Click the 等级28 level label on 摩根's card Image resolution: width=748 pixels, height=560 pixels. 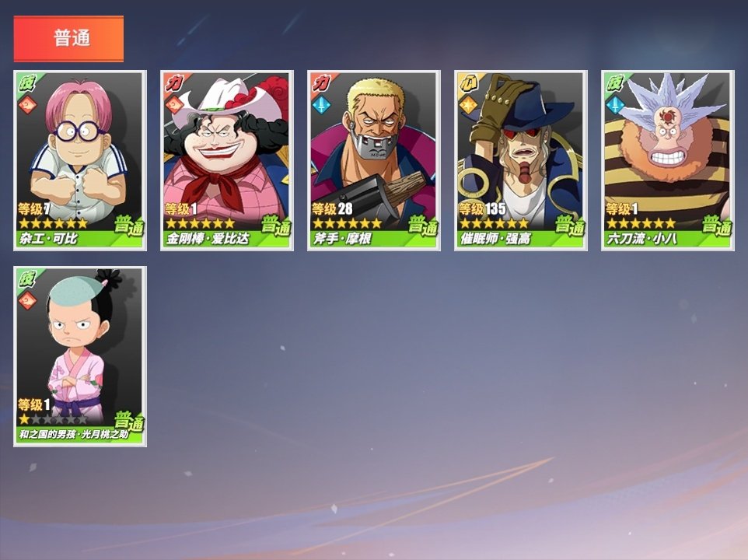(332, 209)
